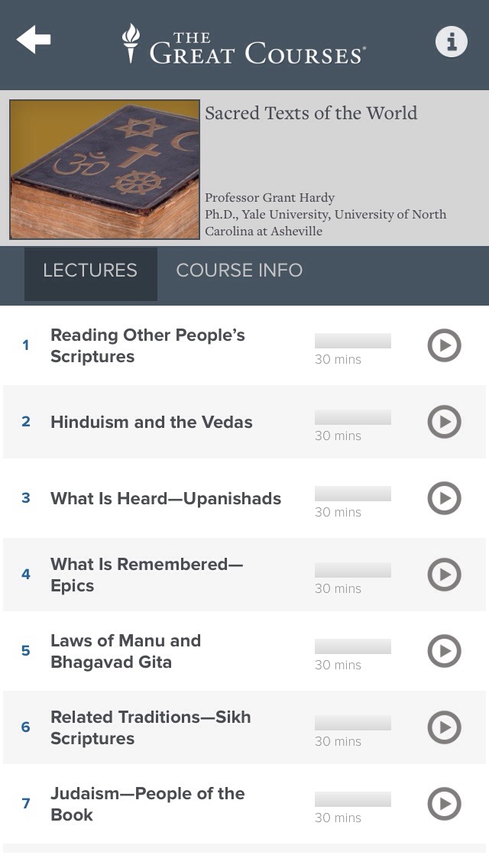Open the Course Info tab
489x868 pixels.
pos(239,270)
